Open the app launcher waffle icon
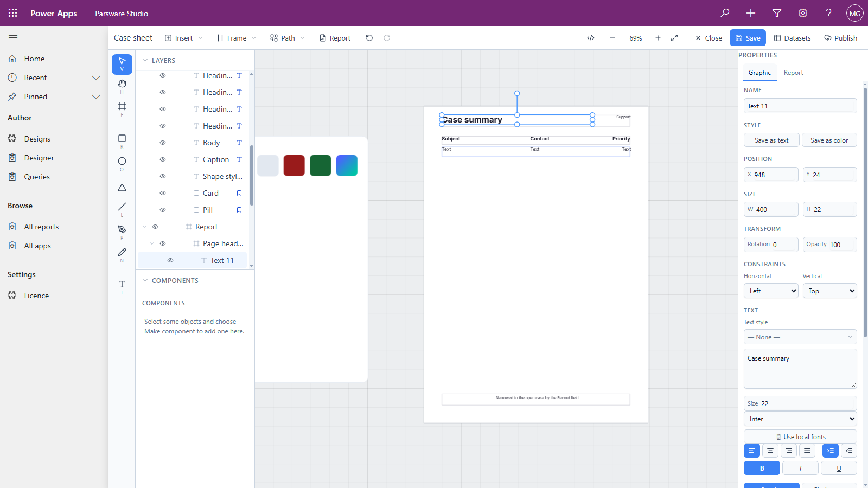The height and width of the screenshot is (488, 868). click(x=13, y=13)
